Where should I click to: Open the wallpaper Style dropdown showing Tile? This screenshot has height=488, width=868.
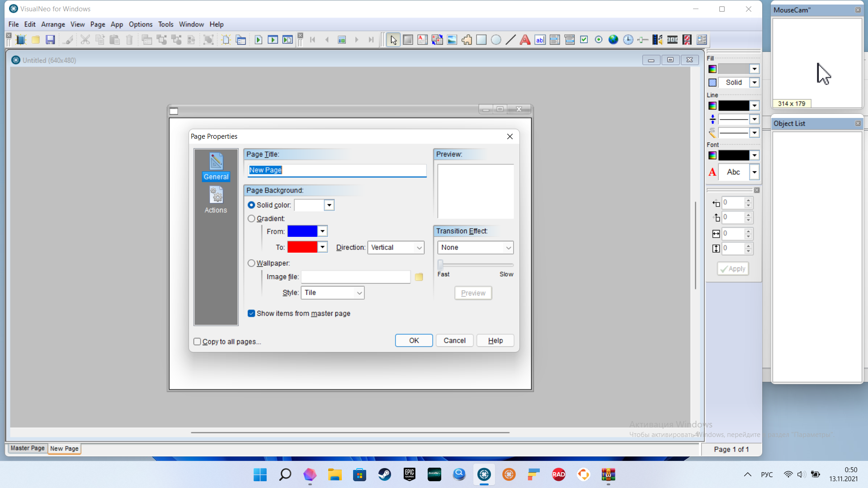pos(333,293)
